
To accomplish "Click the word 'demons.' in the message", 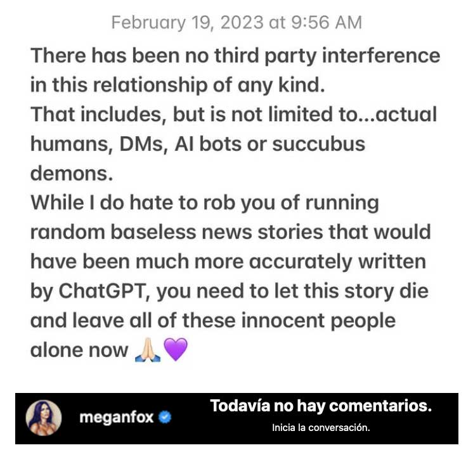I will tap(67, 173).
